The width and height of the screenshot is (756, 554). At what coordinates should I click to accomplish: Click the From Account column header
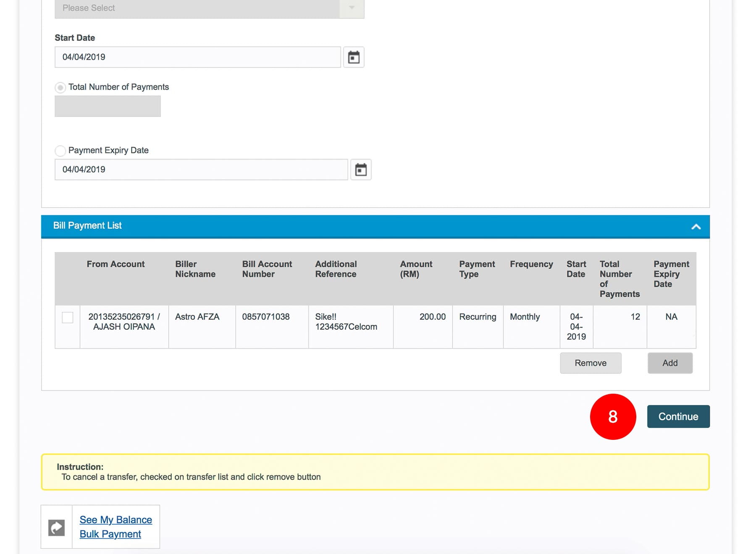click(115, 264)
